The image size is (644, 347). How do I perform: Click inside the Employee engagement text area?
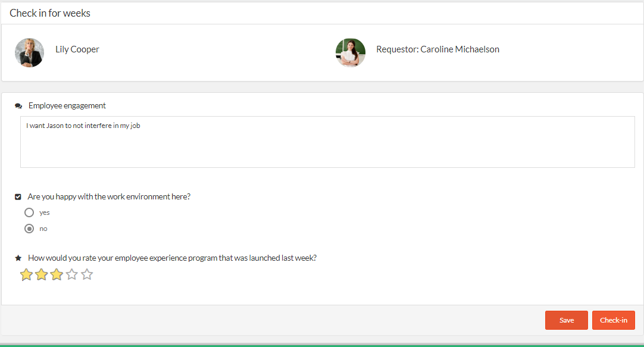(x=327, y=142)
